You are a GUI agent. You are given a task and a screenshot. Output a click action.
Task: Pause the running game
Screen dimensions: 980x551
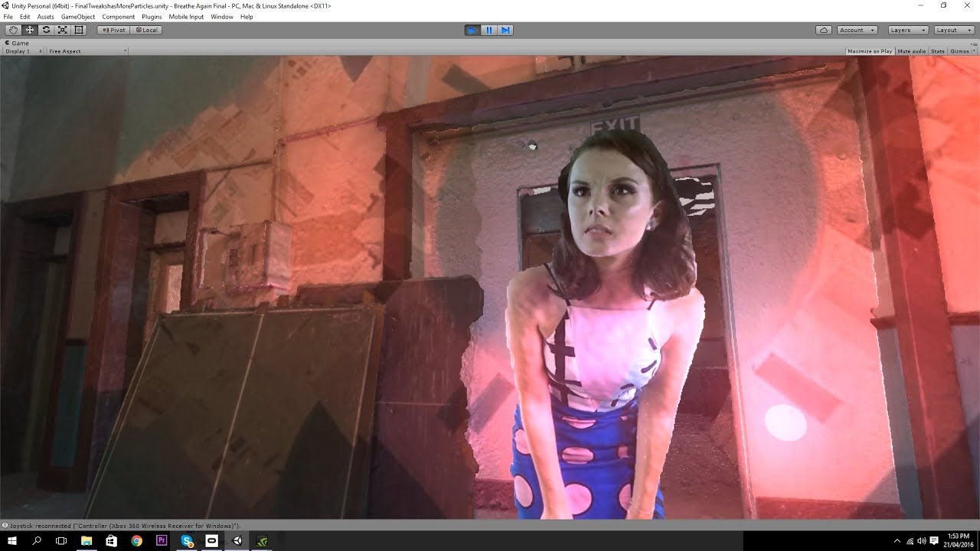tap(489, 30)
